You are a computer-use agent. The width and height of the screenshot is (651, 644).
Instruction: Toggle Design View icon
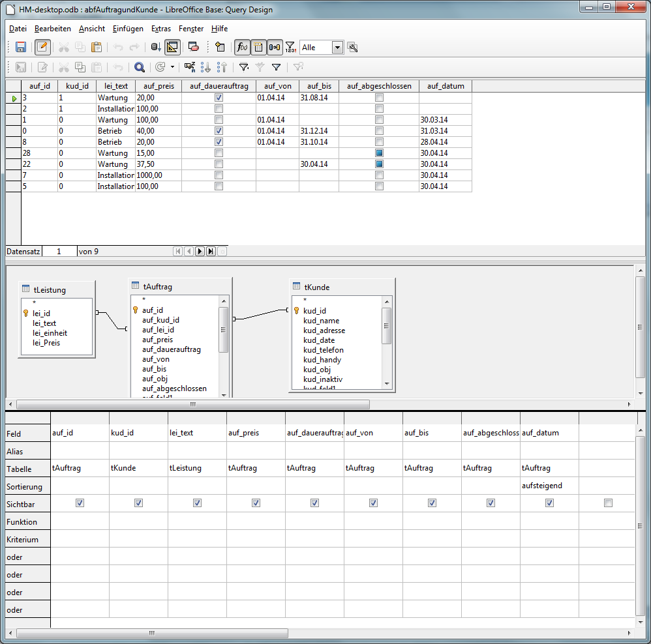(172, 47)
